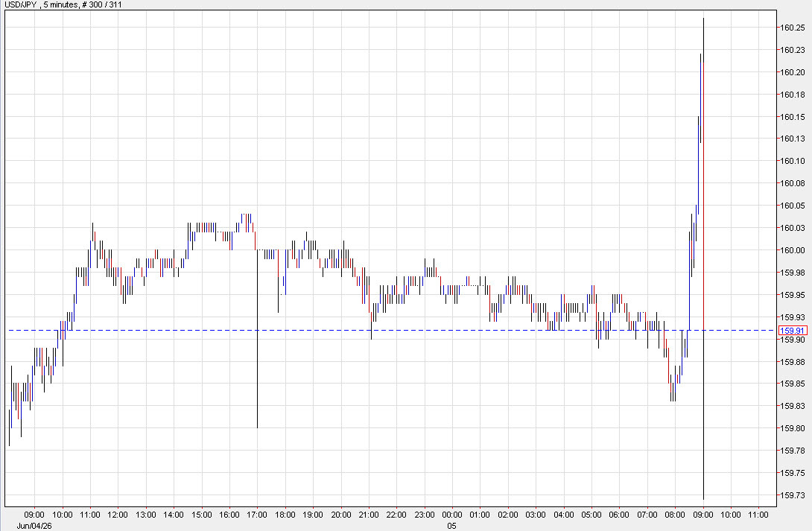Click the 21:00 time axis label
This screenshot has height=531, width=812.
368,515
